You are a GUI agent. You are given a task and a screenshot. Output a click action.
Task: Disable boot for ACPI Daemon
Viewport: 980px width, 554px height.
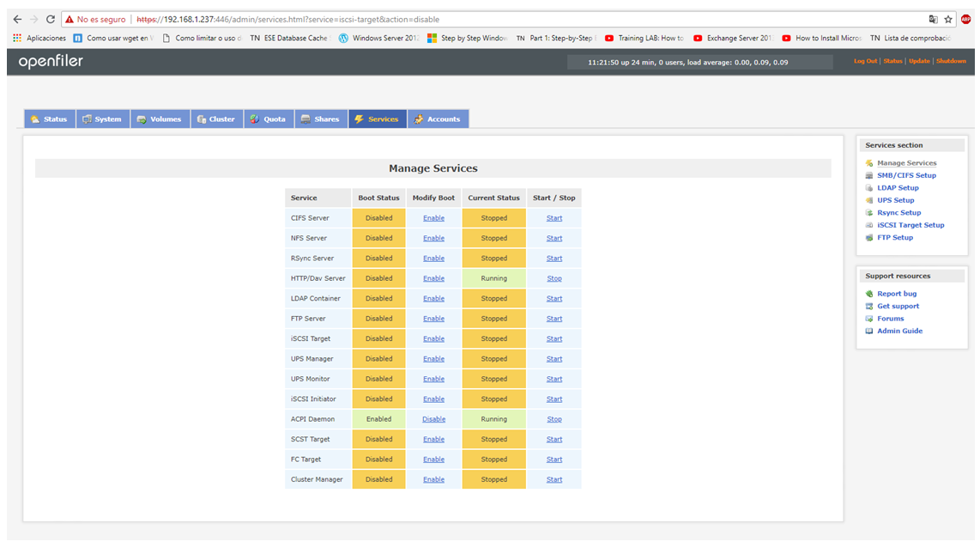click(x=433, y=419)
